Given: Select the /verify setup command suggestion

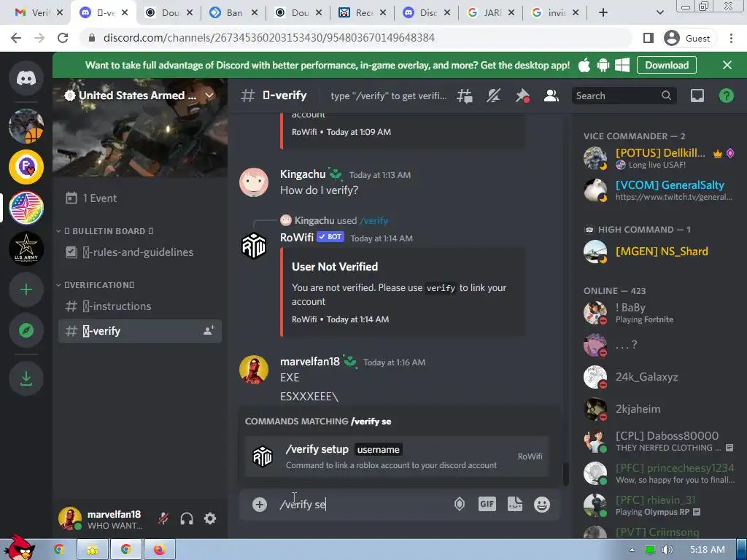Looking at the screenshot, I should (x=397, y=456).
